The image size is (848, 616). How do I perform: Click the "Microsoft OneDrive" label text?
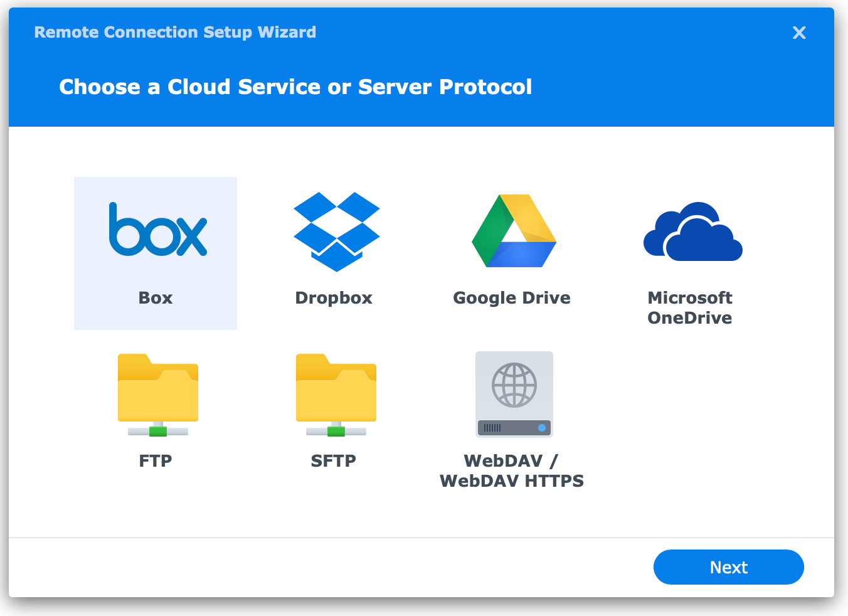[x=690, y=307]
